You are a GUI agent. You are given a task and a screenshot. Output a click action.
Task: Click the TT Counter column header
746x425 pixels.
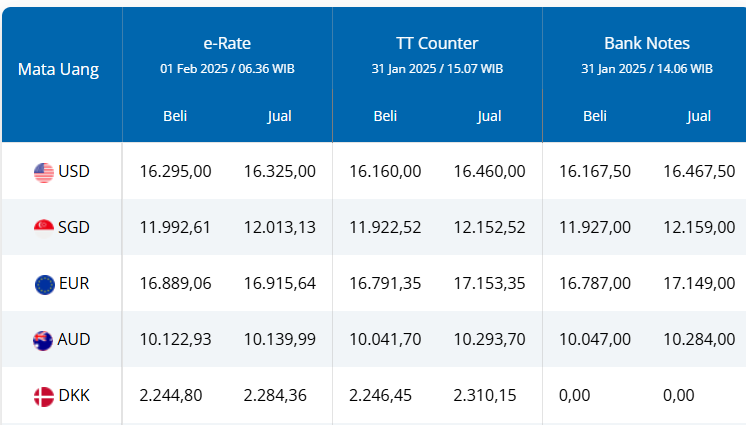(437, 43)
